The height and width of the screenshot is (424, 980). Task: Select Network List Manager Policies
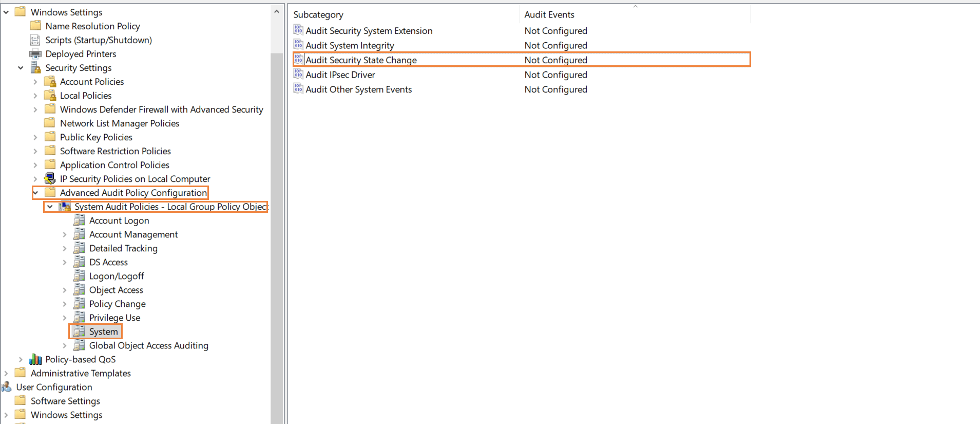[120, 123]
